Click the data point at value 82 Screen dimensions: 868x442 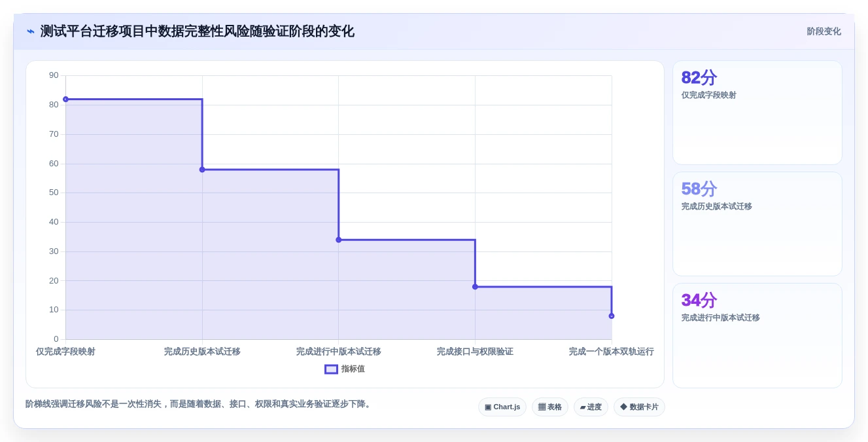(65, 100)
